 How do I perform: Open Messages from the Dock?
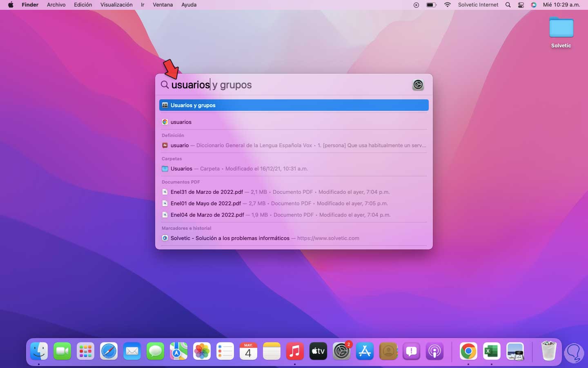[156, 351]
